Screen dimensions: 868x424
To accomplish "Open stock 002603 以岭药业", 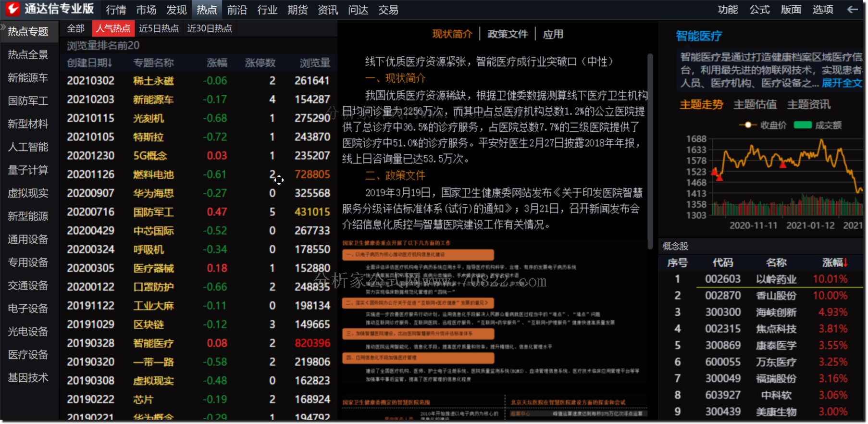I will (x=762, y=279).
